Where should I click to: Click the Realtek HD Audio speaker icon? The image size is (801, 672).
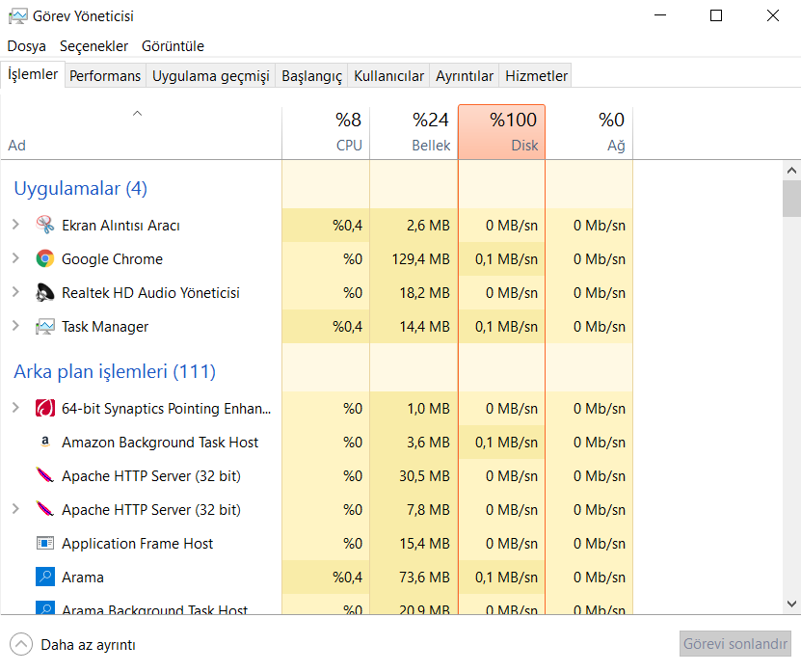point(44,292)
